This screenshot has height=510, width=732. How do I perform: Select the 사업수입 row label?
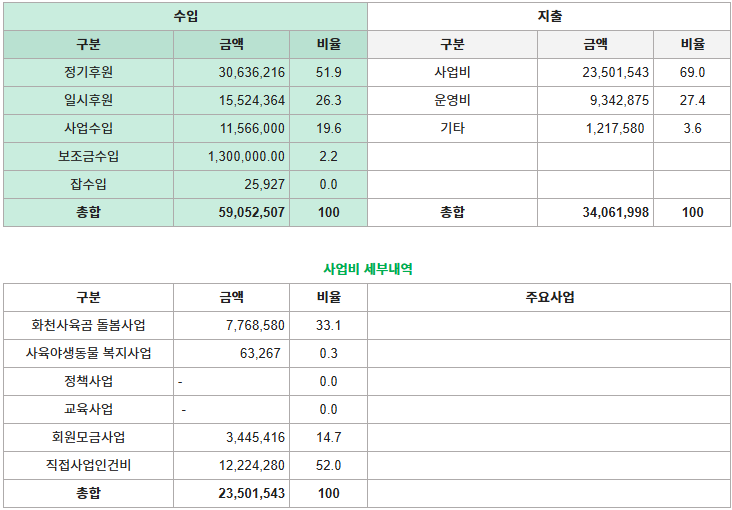88,128
